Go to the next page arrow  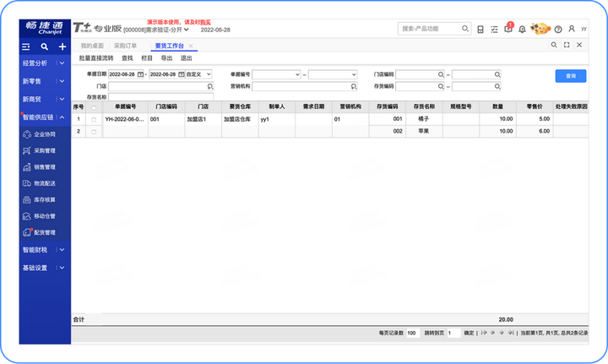click(x=502, y=333)
